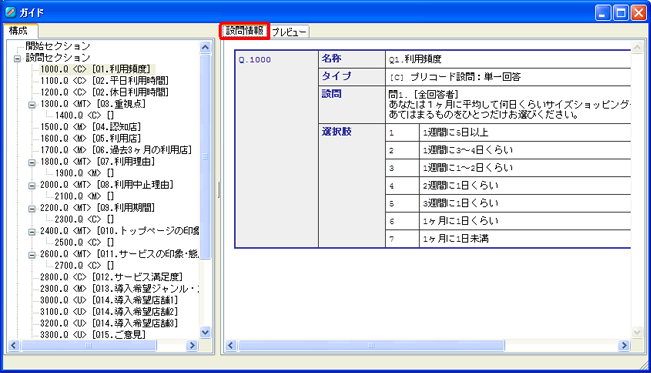
Task: Click the type value プリコード設問:単一回答
Action: (x=455, y=77)
